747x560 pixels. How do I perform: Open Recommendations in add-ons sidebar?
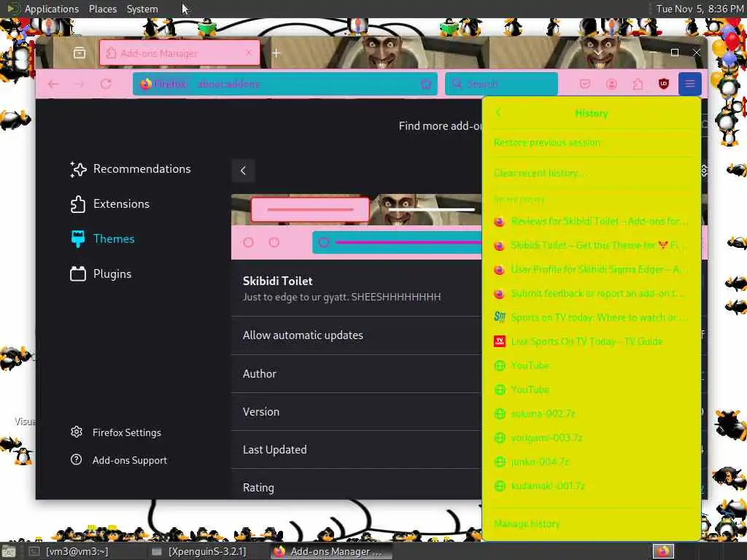pos(130,169)
